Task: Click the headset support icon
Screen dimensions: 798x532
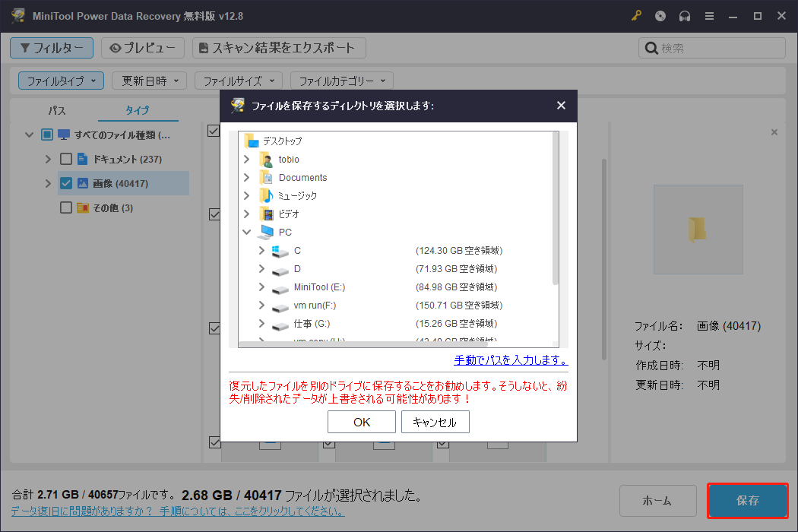Action: click(x=685, y=15)
